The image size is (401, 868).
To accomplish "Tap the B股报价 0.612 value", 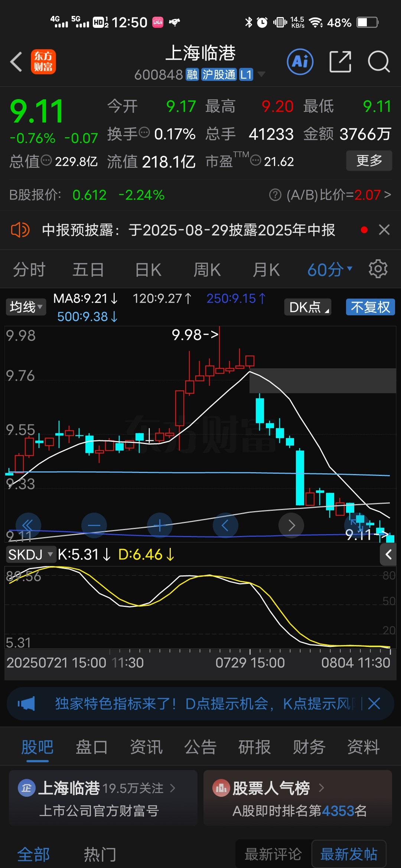I will (x=89, y=195).
